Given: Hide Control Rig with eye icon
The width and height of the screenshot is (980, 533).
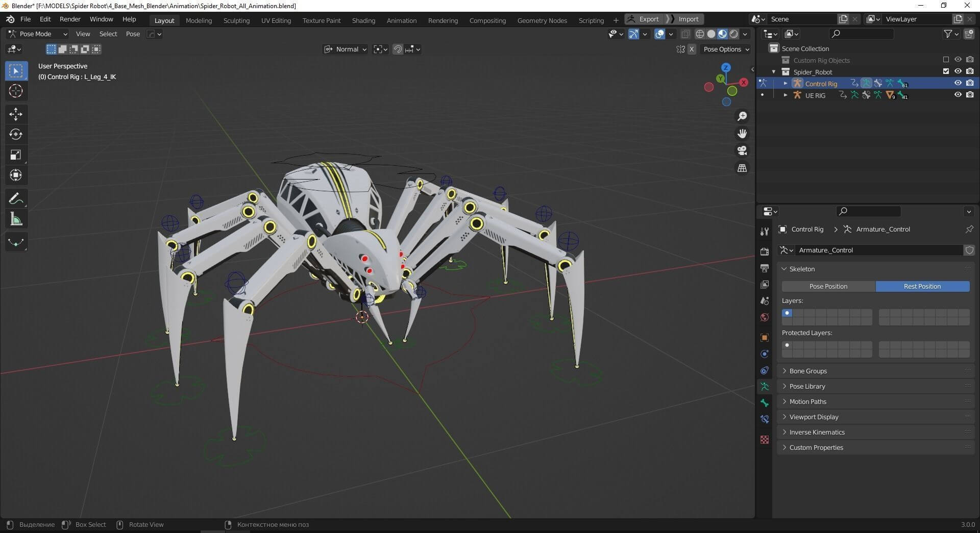Looking at the screenshot, I should click(x=958, y=83).
